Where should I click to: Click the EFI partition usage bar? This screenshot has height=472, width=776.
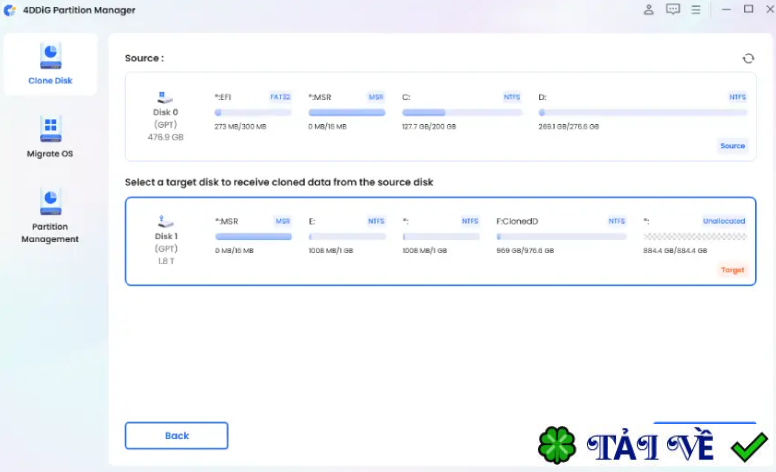[x=253, y=113]
